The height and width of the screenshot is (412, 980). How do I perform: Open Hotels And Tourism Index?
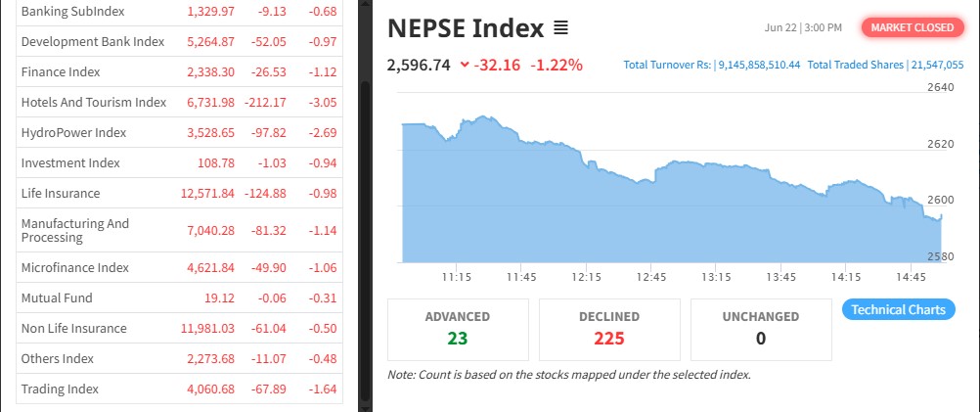click(94, 102)
